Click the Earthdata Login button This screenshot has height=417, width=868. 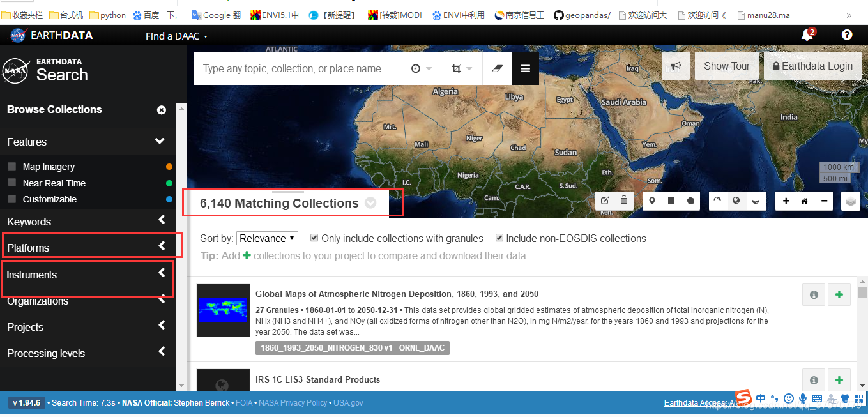pos(812,66)
